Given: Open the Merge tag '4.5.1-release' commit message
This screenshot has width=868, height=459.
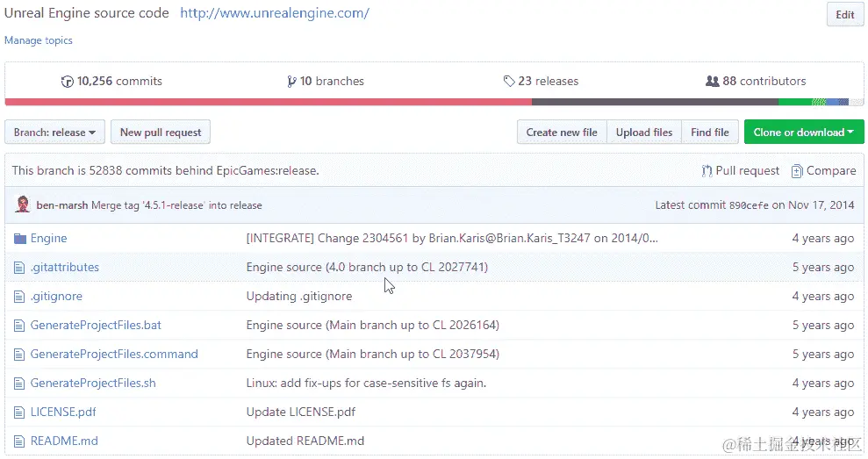Looking at the screenshot, I should tap(176, 205).
